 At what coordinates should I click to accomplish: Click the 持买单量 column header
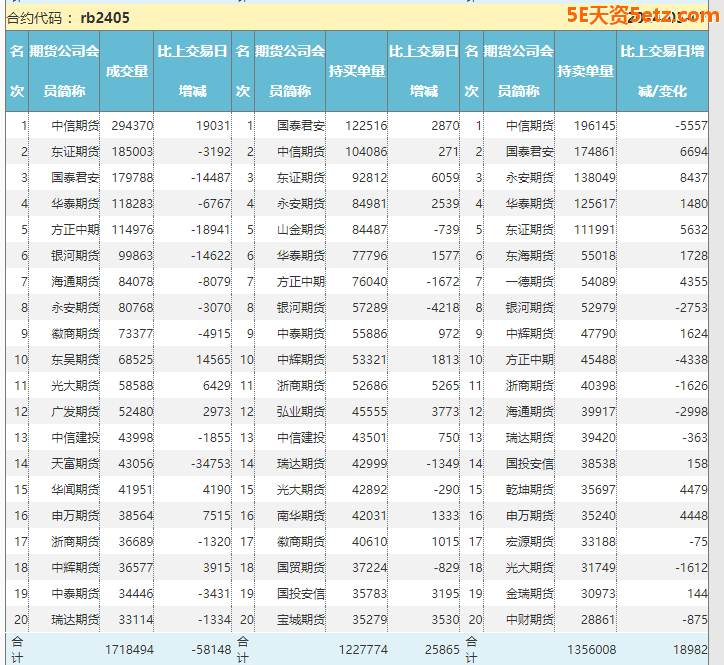(357, 71)
